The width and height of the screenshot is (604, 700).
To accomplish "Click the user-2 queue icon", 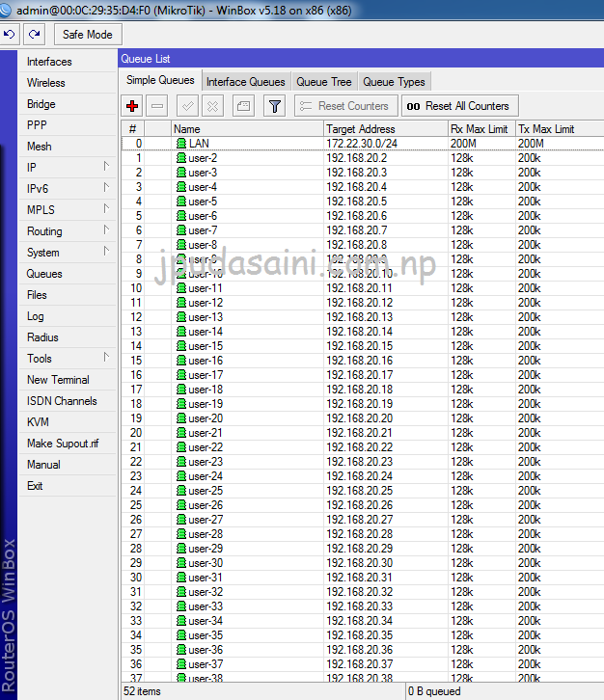I will (x=181, y=158).
